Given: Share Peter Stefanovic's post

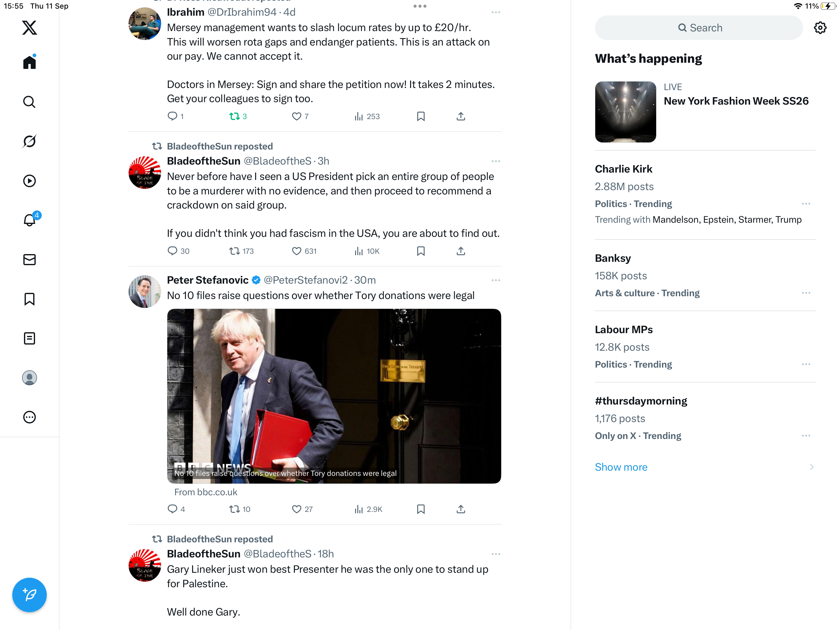Looking at the screenshot, I should pos(461,509).
